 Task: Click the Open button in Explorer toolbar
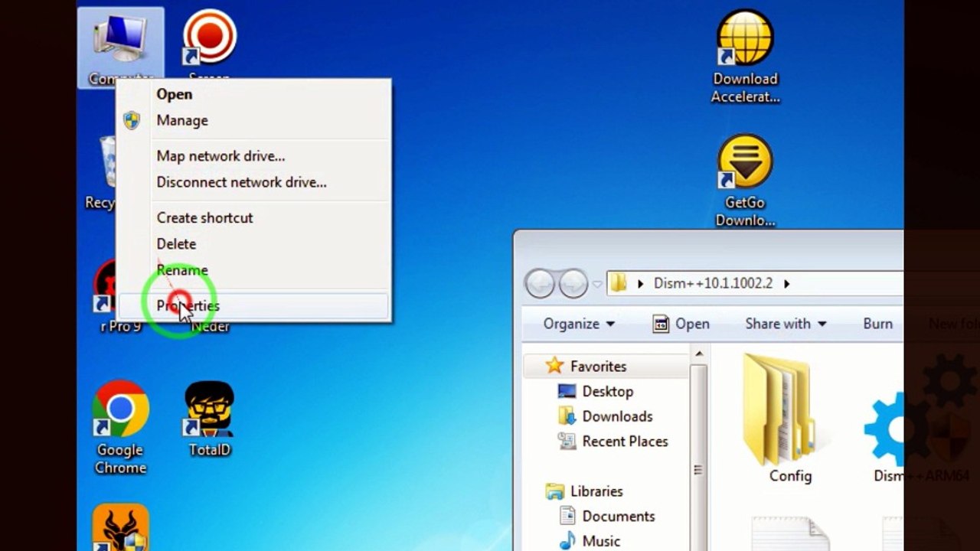[x=681, y=324]
